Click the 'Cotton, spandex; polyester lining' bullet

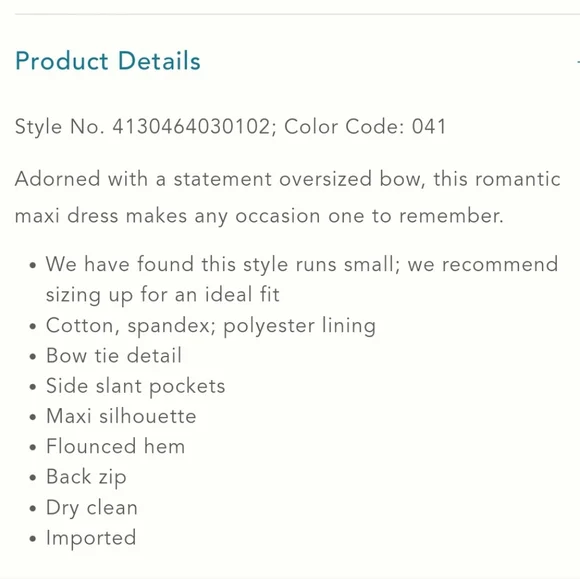[211, 326]
